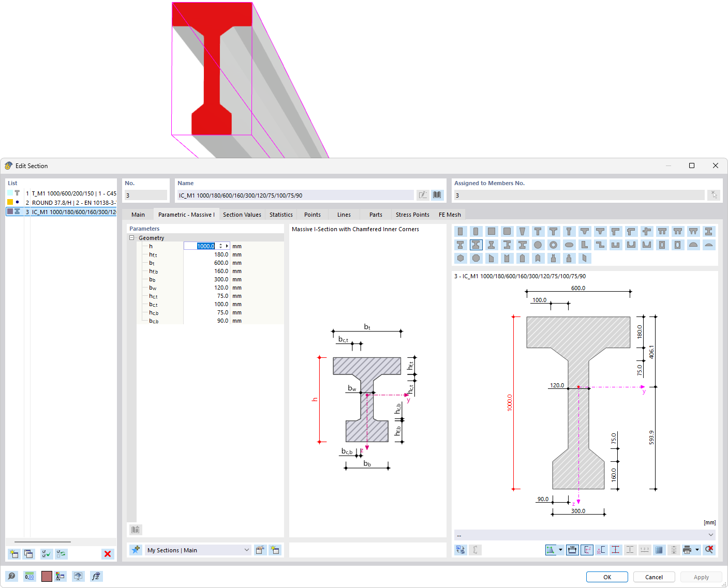The image size is (728, 588).
Task: Open the Section Values tab
Action: pos(242,214)
